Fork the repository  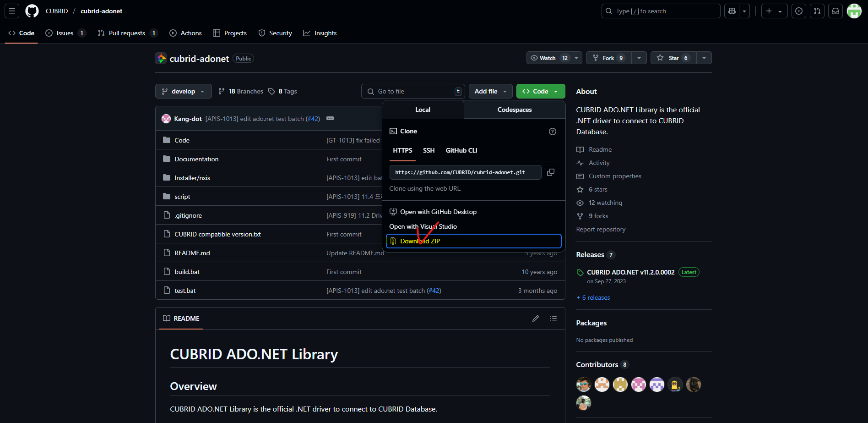(x=608, y=58)
